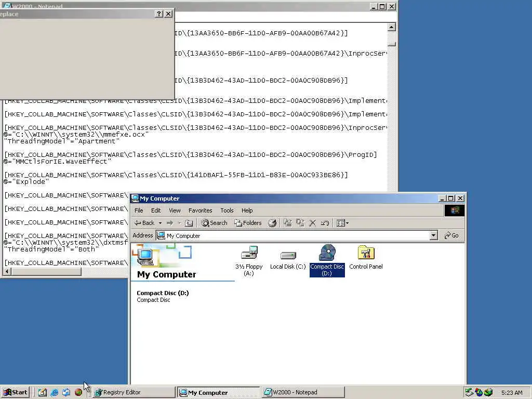Open the View menu in My Computer
532x399 pixels.
click(x=175, y=210)
